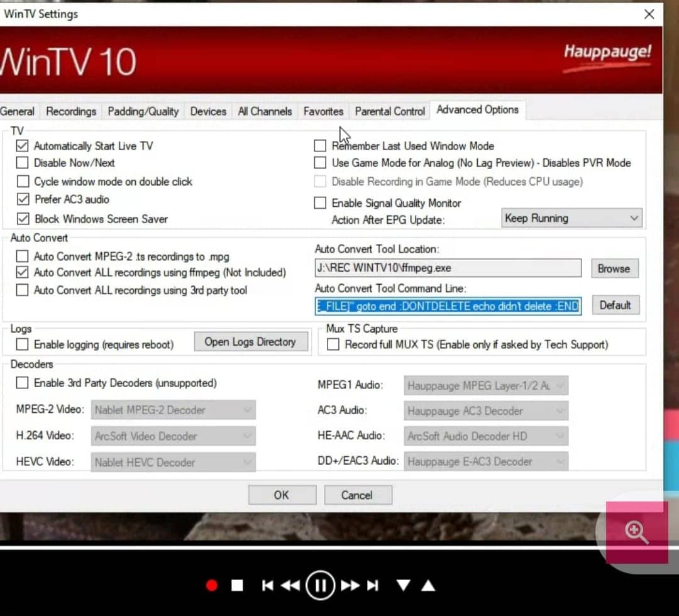Skip to end with next-track icon
This screenshot has width=679, height=616.
pos(372,586)
